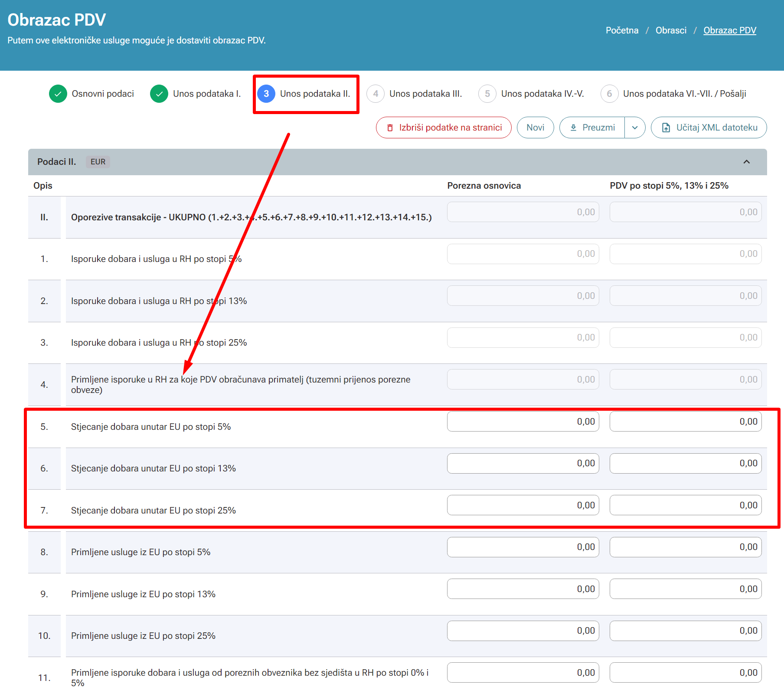Download with the Preuzmi button
Screen dimensions: 784x687
pyautogui.click(x=592, y=128)
